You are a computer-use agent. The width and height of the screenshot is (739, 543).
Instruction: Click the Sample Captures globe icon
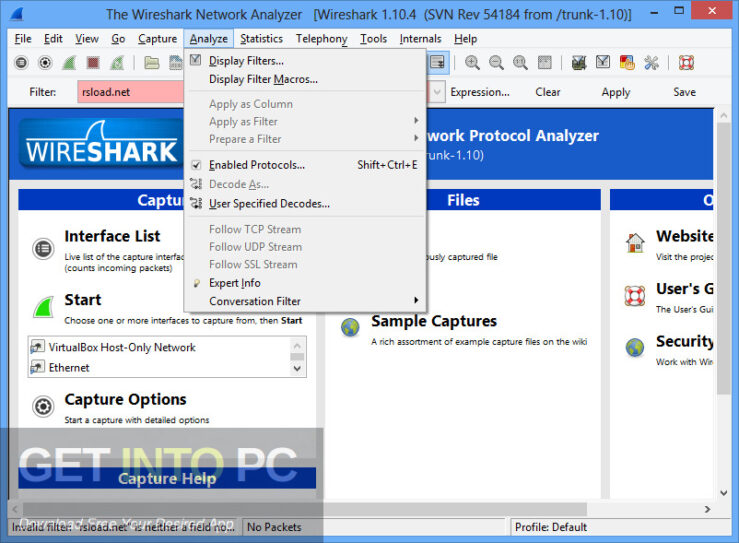tap(350, 327)
